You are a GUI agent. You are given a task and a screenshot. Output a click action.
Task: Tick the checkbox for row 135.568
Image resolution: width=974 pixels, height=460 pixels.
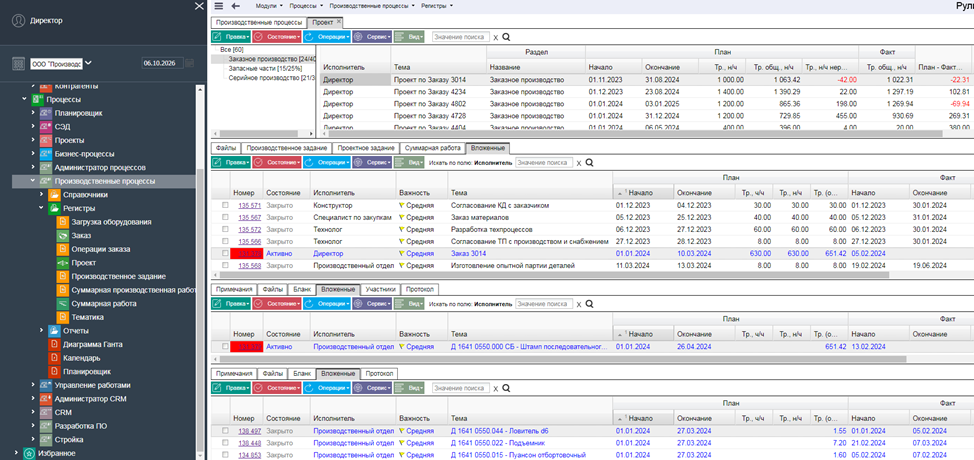[225, 265]
